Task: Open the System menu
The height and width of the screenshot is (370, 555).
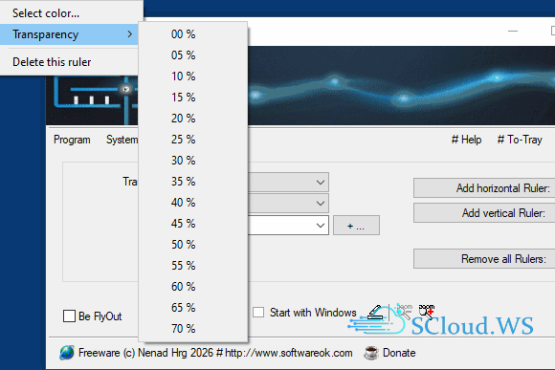Action: click(122, 140)
